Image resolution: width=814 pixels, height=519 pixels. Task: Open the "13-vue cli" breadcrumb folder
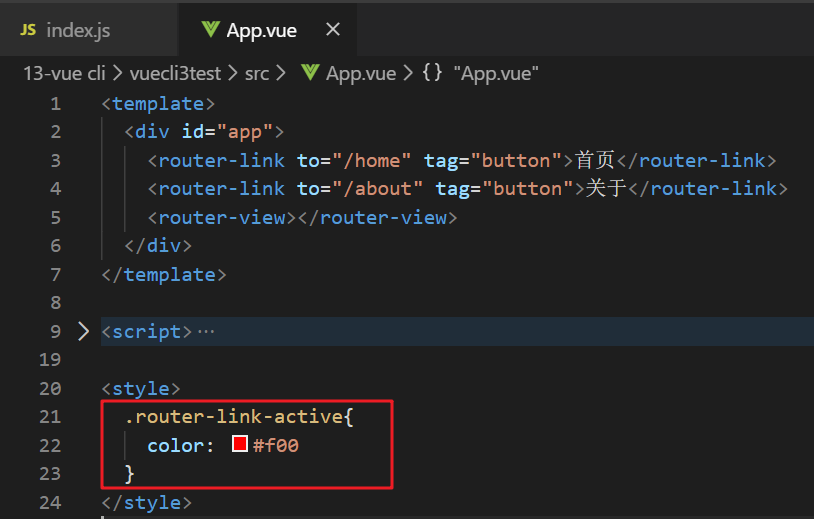pos(65,73)
